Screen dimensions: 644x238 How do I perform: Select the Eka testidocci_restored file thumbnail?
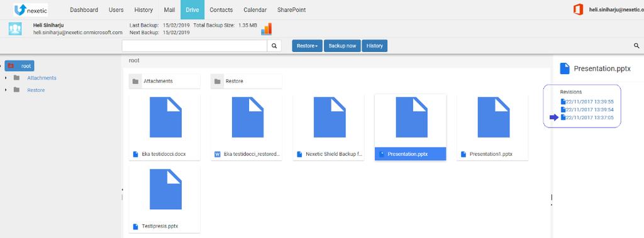pyautogui.click(x=248, y=117)
